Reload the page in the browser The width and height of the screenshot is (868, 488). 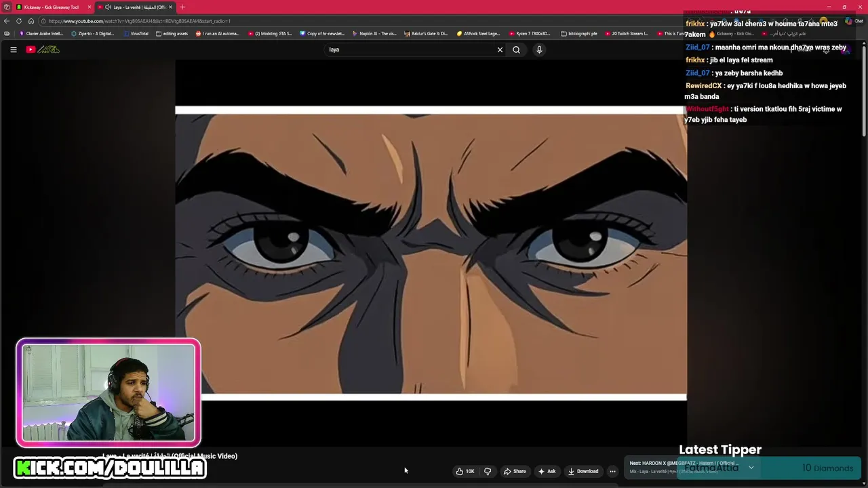[19, 21]
